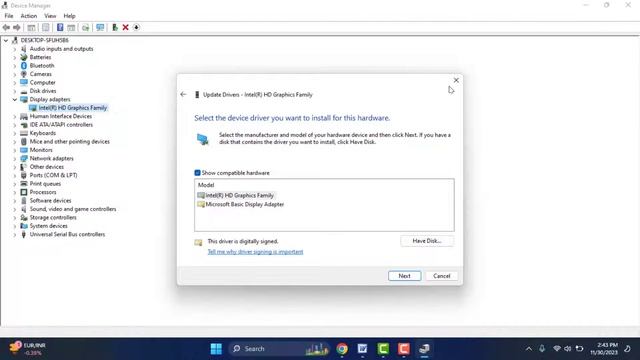Open the Word icon in the taskbar
Viewport: 640px width, 360px height.
pos(362,349)
